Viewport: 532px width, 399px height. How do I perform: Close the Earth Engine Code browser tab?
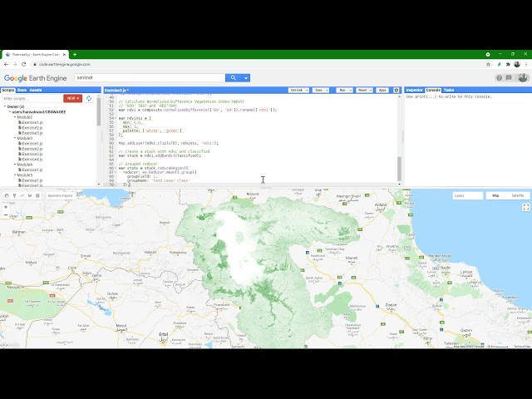tap(65, 54)
